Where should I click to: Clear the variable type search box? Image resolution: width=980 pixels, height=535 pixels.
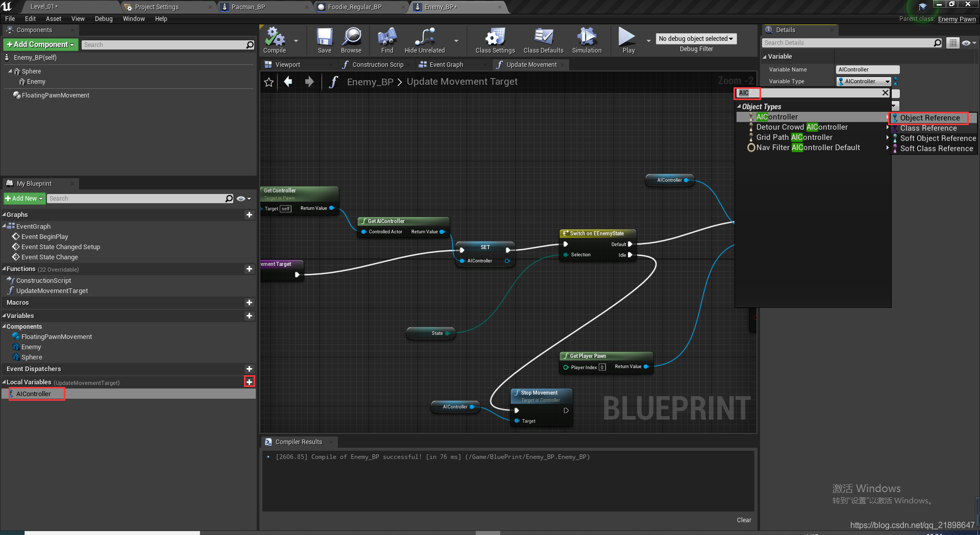[x=885, y=93]
